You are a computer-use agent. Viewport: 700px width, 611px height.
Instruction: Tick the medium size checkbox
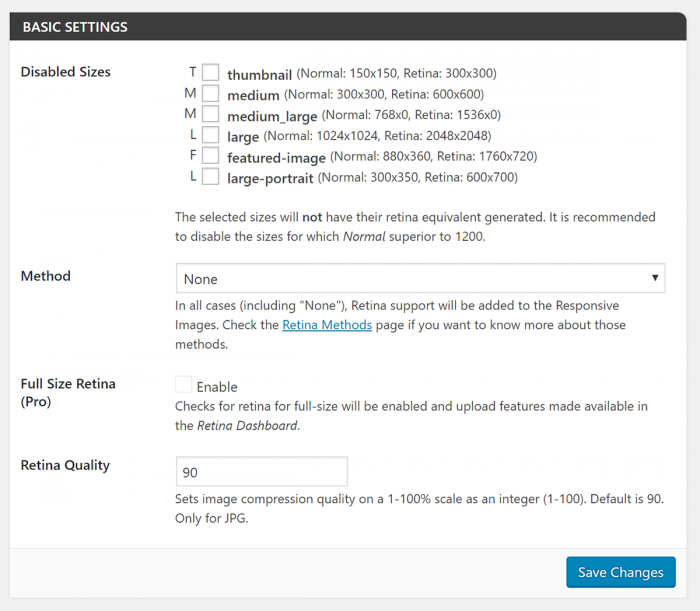point(210,94)
